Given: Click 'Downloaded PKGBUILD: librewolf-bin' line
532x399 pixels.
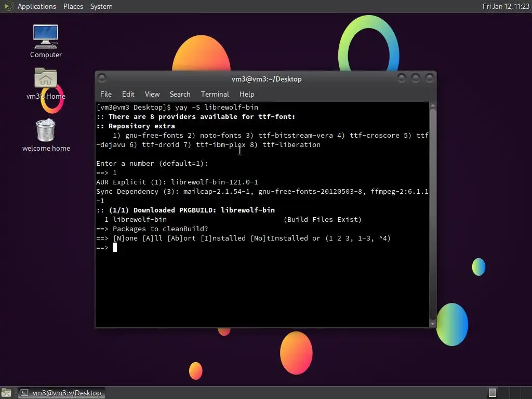Looking at the screenshot, I should tap(185, 210).
